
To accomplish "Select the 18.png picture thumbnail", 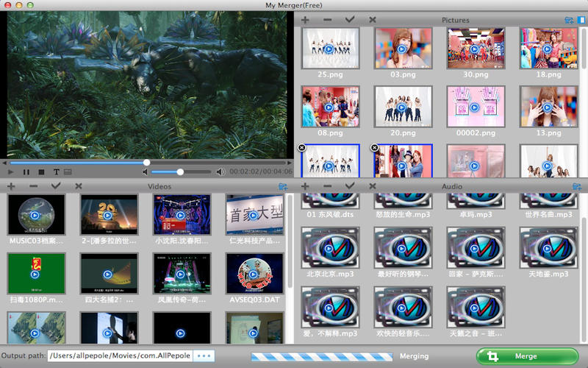I will [548, 48].
